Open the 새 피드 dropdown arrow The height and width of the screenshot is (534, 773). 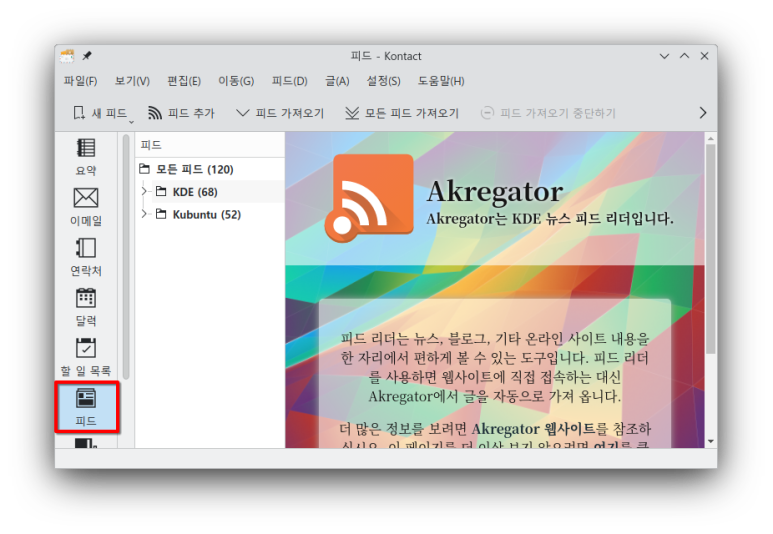pos(131,121)
